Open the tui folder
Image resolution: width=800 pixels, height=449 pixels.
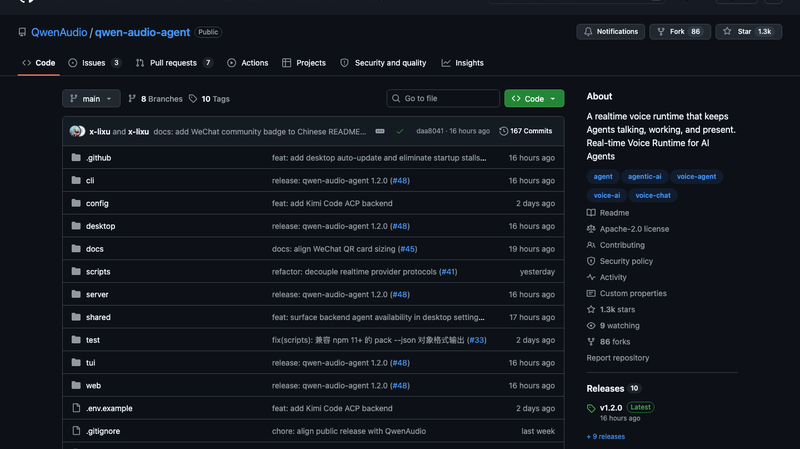pyautogui.click(x=90, y=363)
